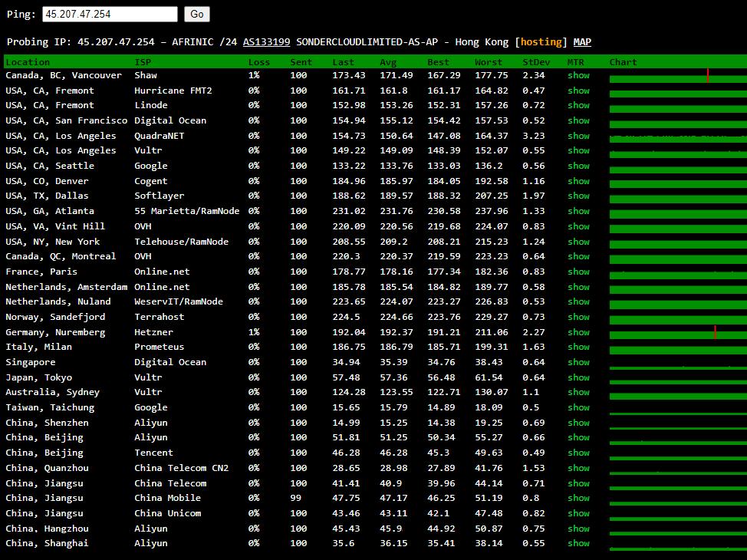Click the Nuremberg Hetzner latency chart bar

pos(678,334)
